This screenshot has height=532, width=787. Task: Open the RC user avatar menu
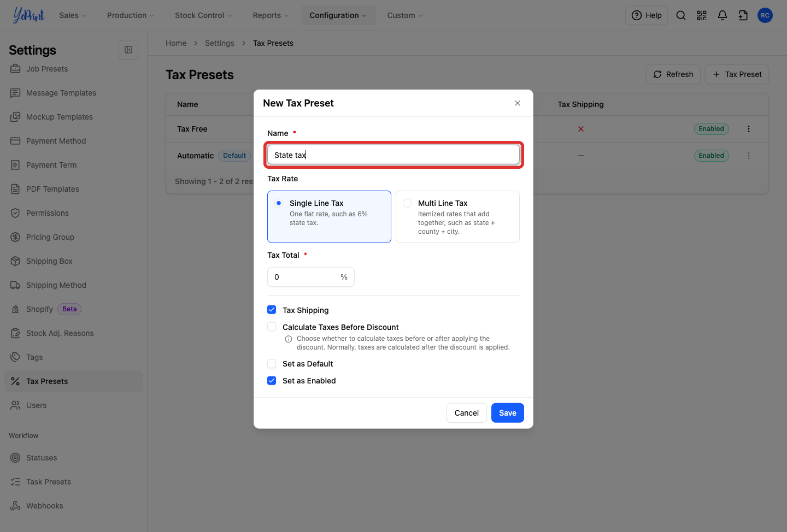point(765,15)
